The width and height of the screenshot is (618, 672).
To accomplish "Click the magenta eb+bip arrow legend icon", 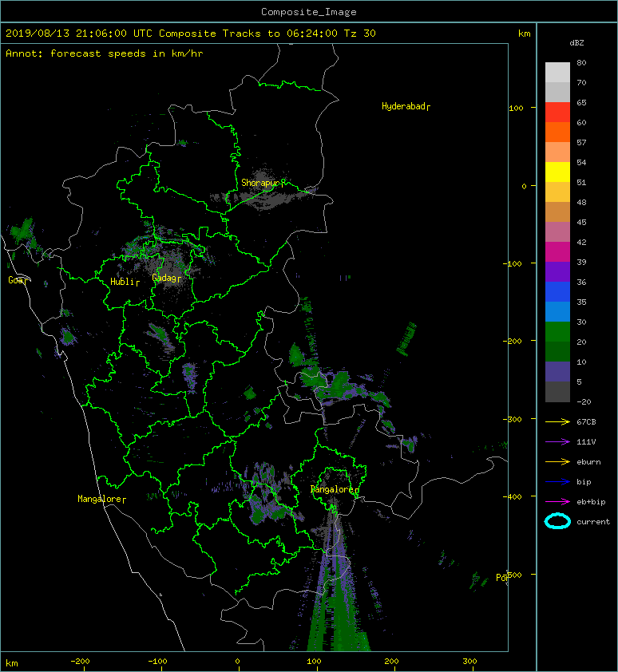I will [557, 502].
